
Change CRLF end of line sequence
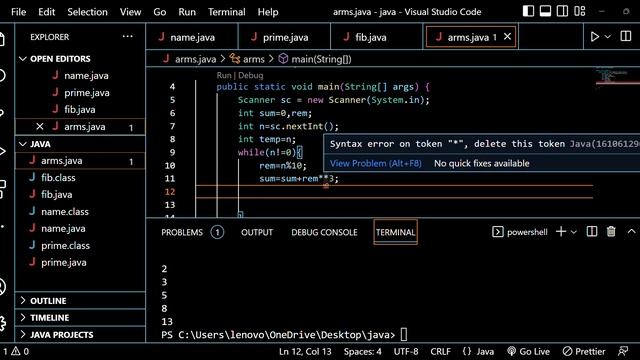pyautogui.click(x=440, y=351)
